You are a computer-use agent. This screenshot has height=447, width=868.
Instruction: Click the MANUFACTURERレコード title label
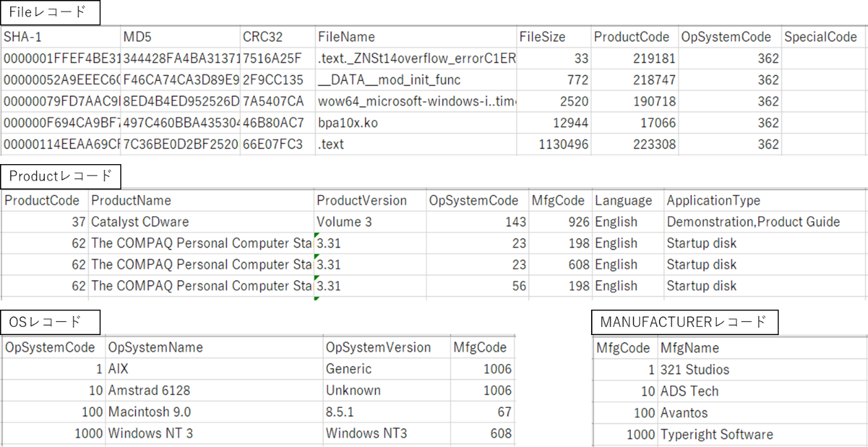pos(684,322)
